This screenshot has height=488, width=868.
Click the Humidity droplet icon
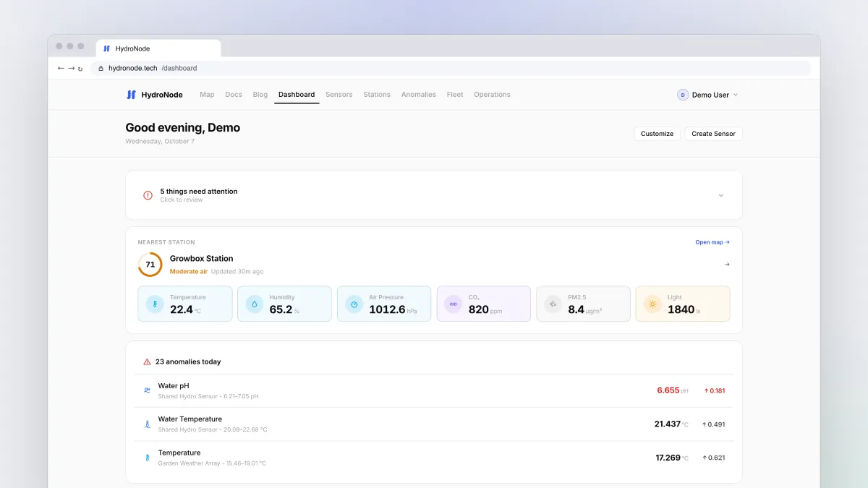(x=255, y=304)
